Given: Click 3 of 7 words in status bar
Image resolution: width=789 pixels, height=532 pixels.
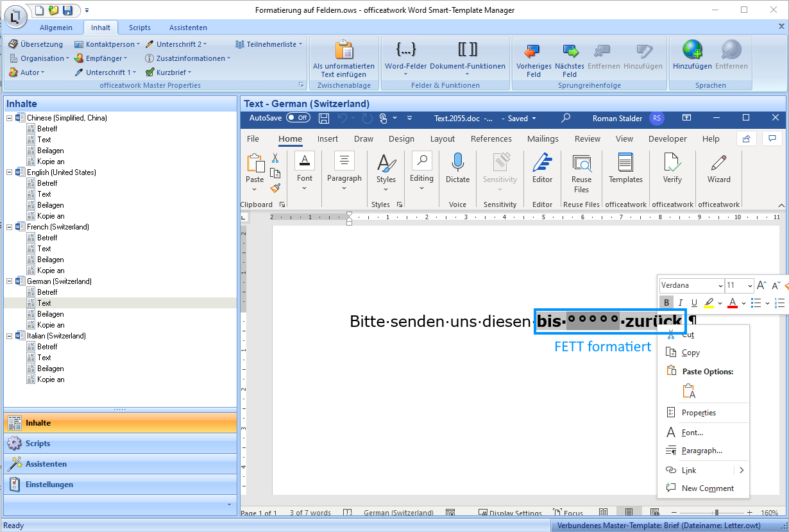Looking at the screenshot, I should [310, 513].
